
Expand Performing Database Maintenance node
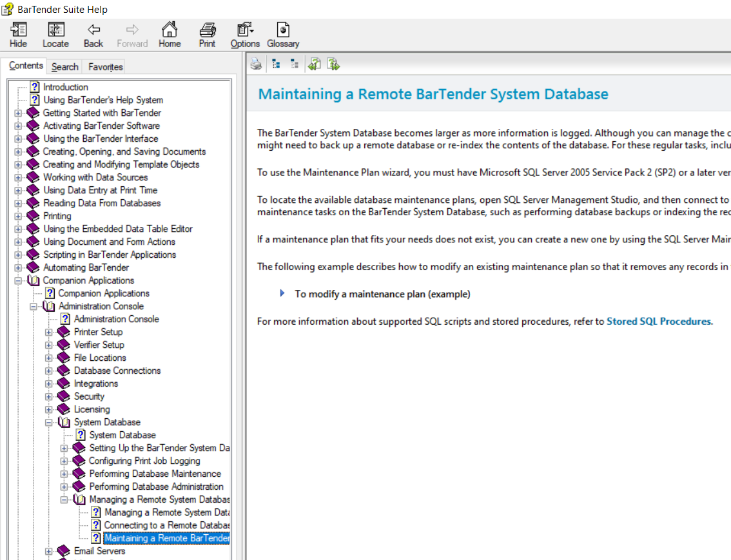[64, 474]
